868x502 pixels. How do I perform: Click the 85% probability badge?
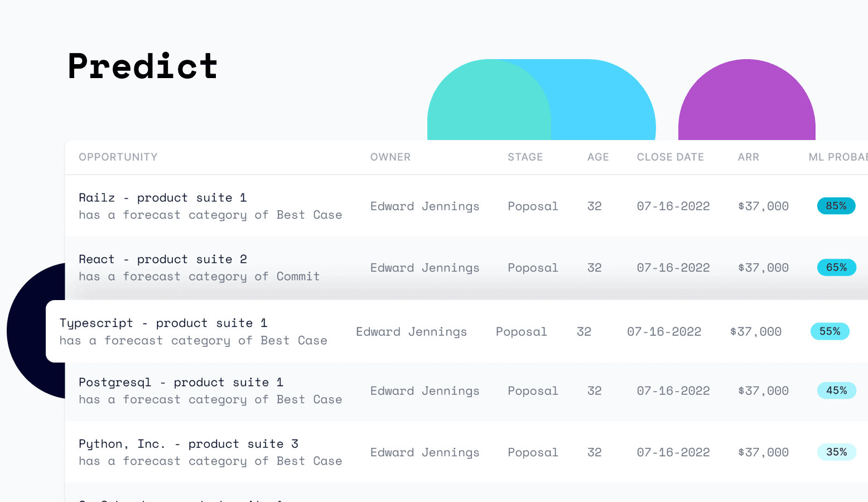coord(836,206)
